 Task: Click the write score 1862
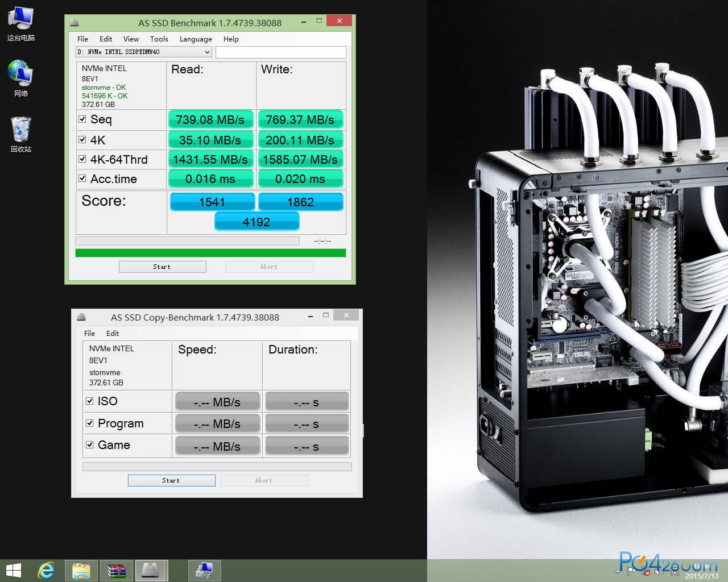coord(300,202)
